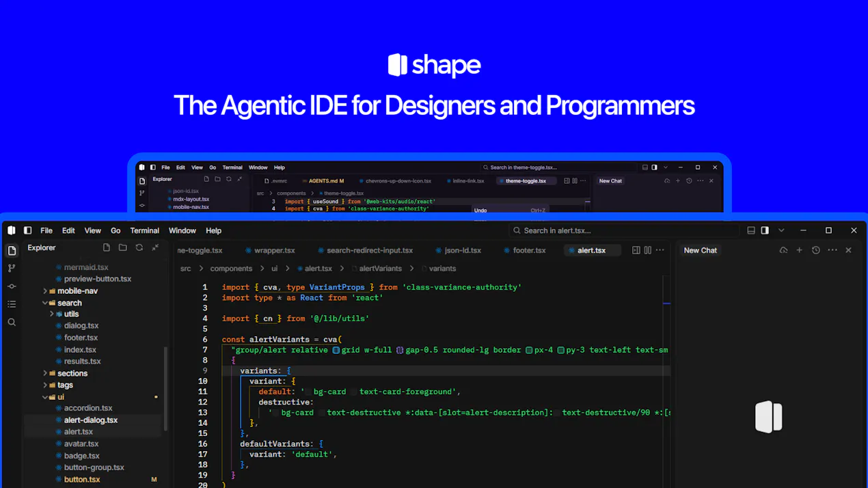
Task: Open the File menu
Action: pyautogui.click(x=46, y=231)
